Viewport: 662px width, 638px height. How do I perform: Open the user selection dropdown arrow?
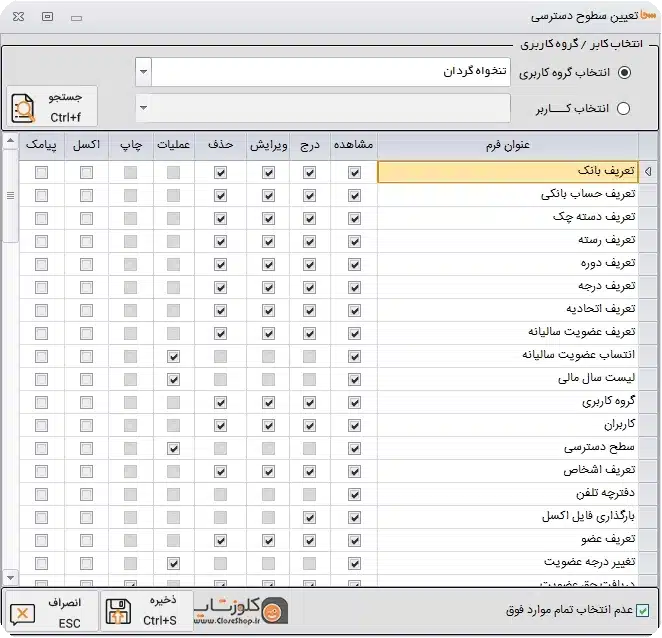(x=144, y=108)
